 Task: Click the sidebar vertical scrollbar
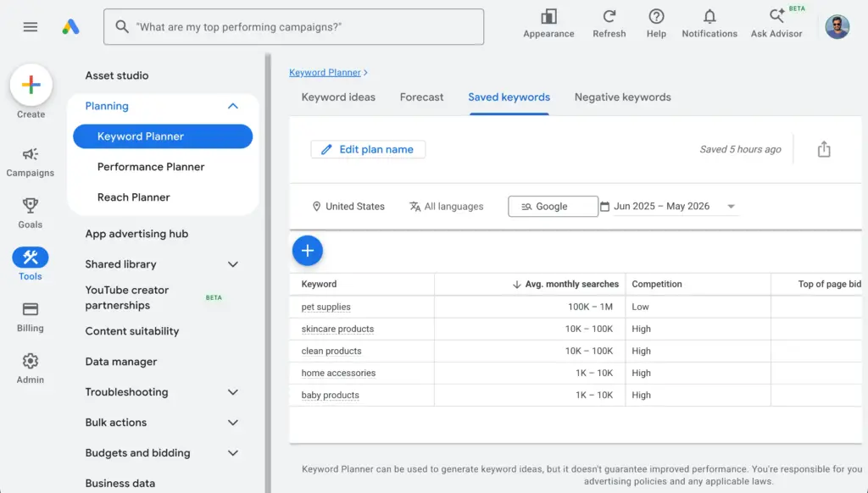[x=268, y=273]
